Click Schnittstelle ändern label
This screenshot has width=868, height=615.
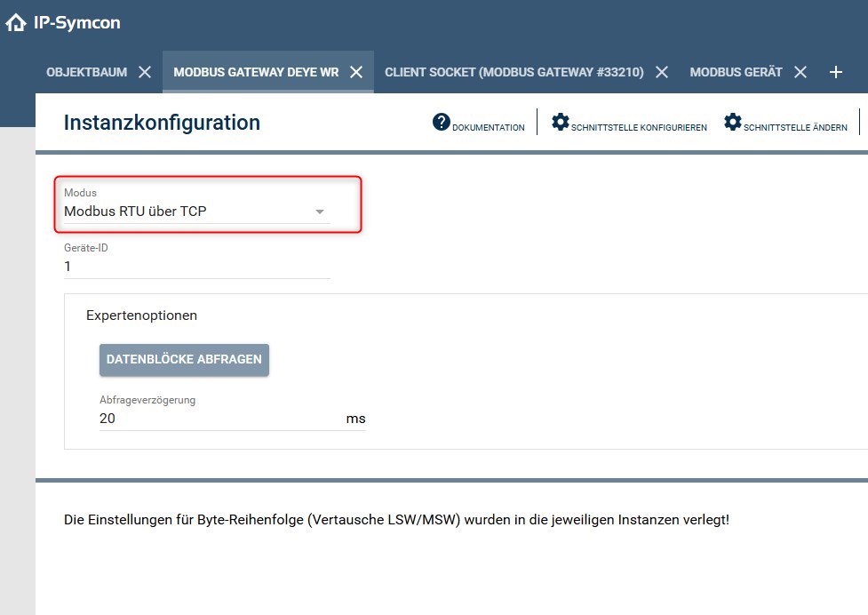[x=795, y=127]
